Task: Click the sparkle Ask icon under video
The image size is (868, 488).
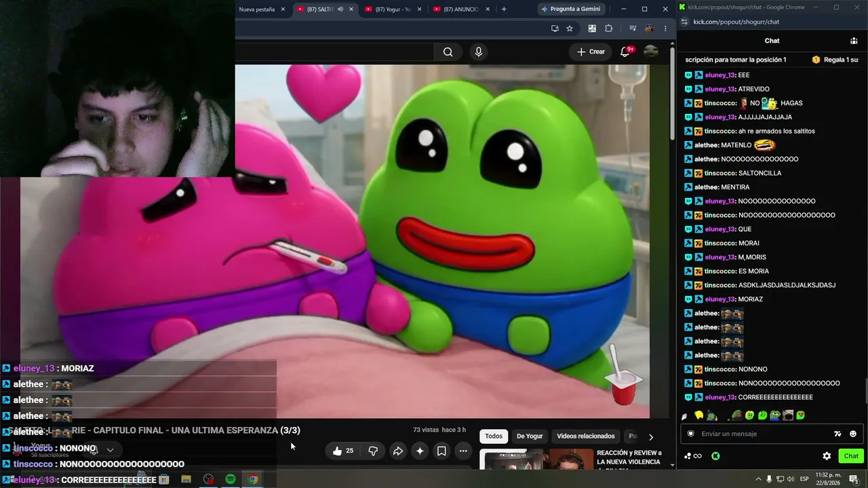Action: [x=420, y=451]
